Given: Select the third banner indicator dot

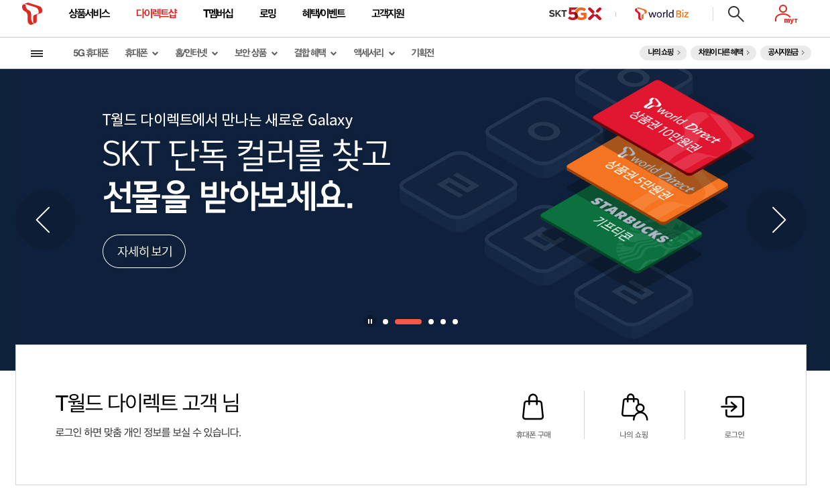Looking at the screenshot, I should click(x=431, y=322).
